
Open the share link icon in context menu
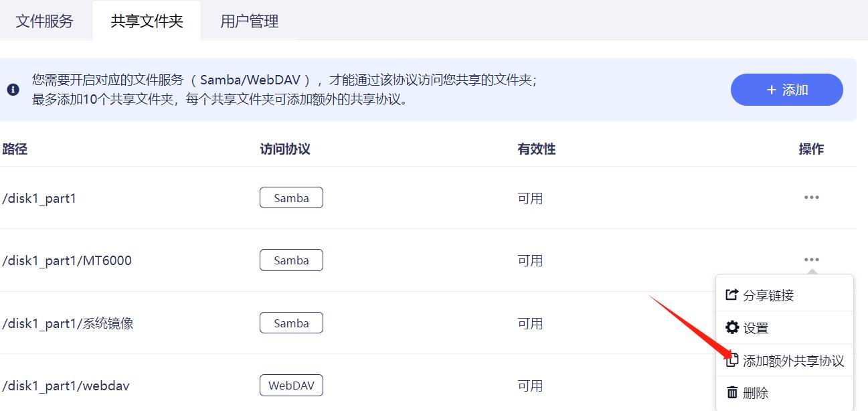click(x=731, y=293)
